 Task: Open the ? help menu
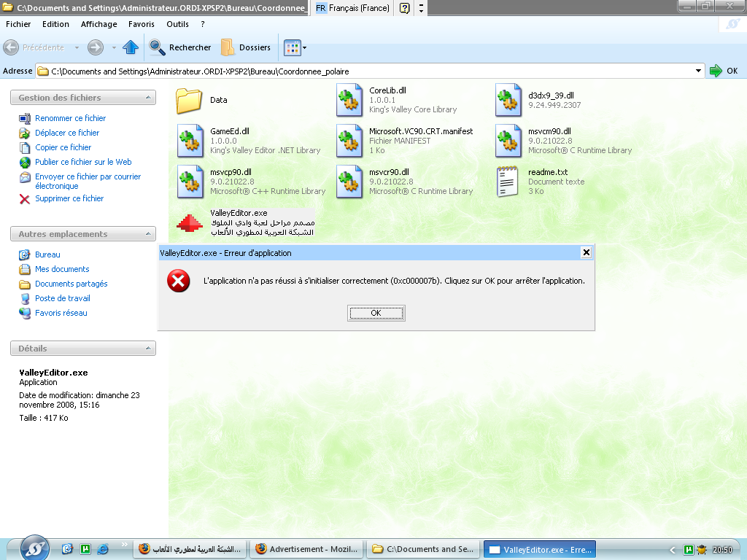203,24
